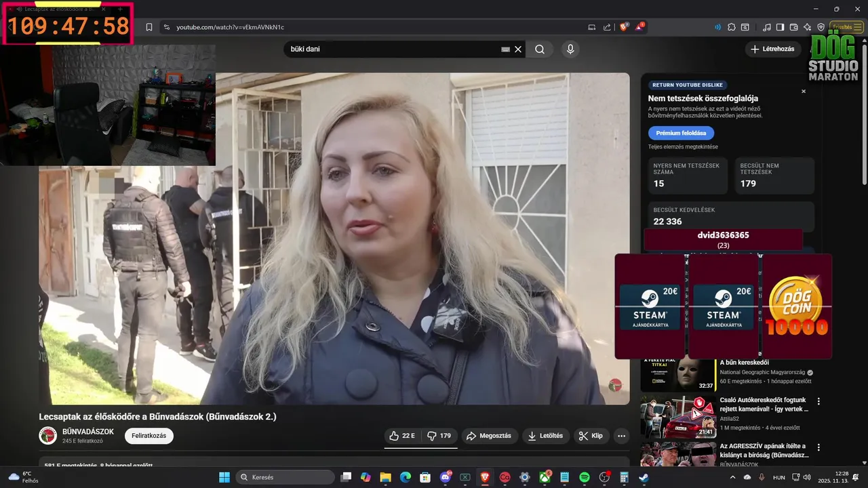Open Brave Shields lion icon

[x=624, y=27]
